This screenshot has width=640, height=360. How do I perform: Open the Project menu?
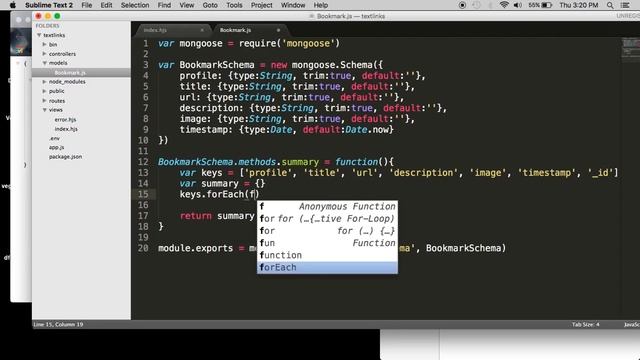click(262, 5)
